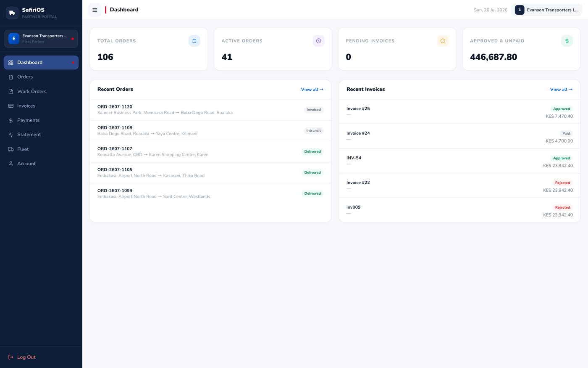Click the Approved badge on Invoice #25
Screen dimensions: 588x368
(x=562, y=109)
